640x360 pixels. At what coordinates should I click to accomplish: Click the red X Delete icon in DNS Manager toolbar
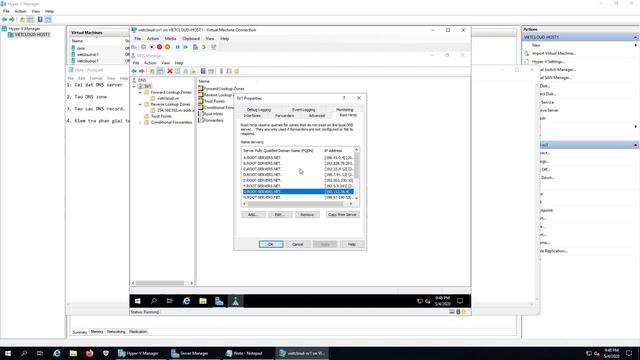[x=170, y=71]
